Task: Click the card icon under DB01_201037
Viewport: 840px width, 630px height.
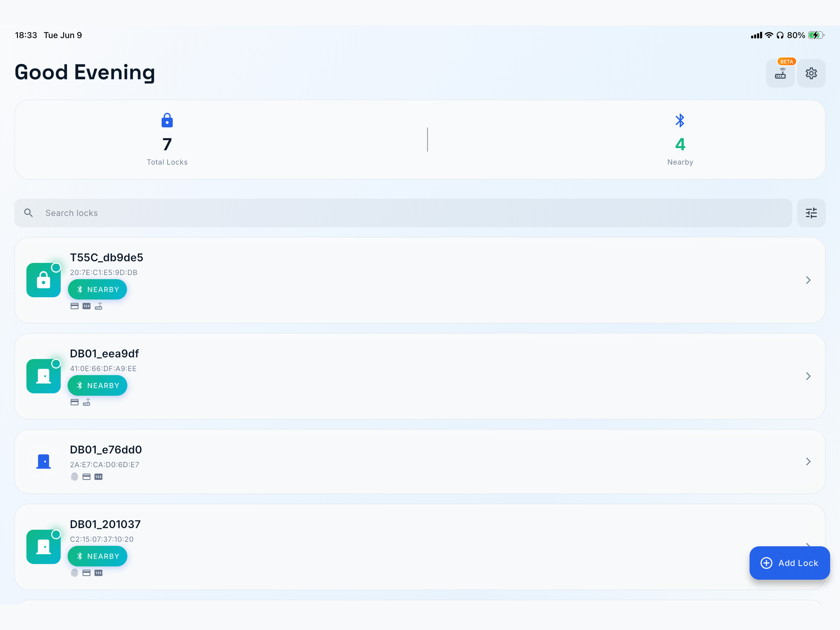Action: [87, 573]
